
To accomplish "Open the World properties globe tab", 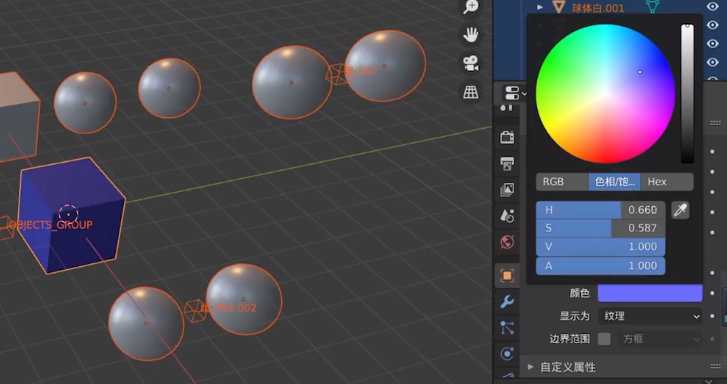I will coord(507,242).
